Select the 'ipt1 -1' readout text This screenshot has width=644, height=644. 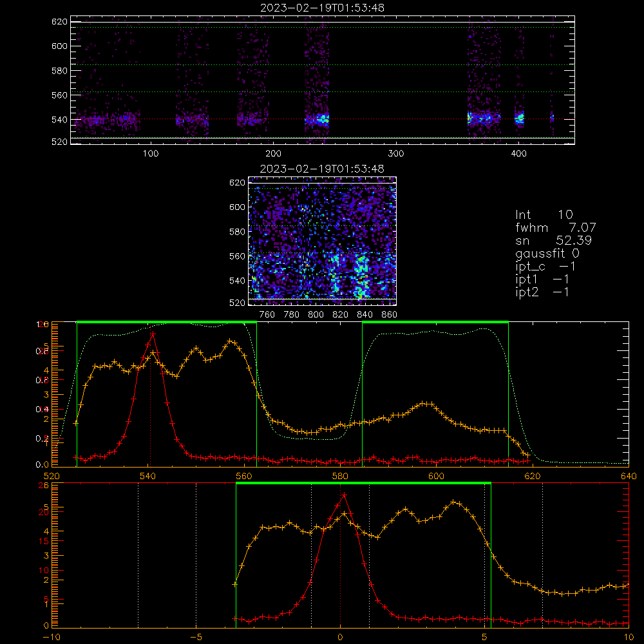click(x=542, y=279)
